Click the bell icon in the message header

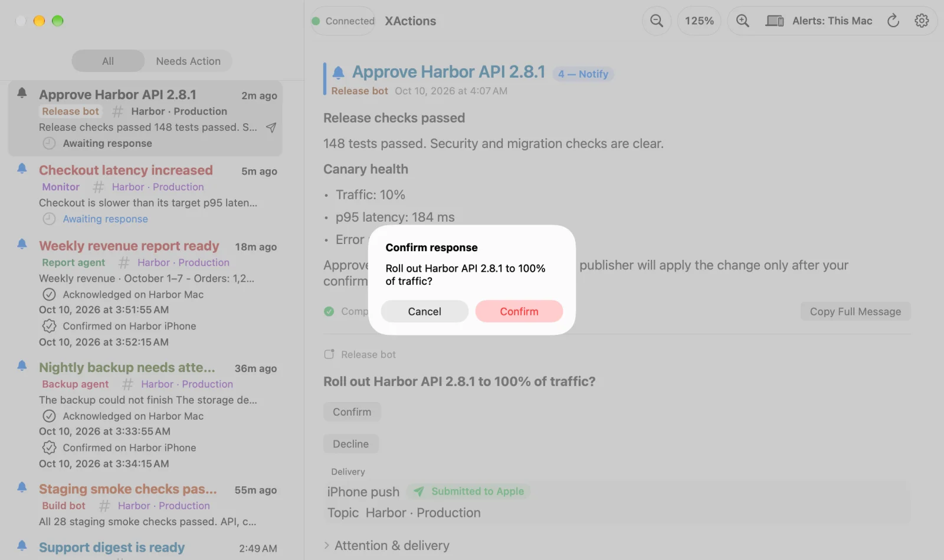[338, 73]
